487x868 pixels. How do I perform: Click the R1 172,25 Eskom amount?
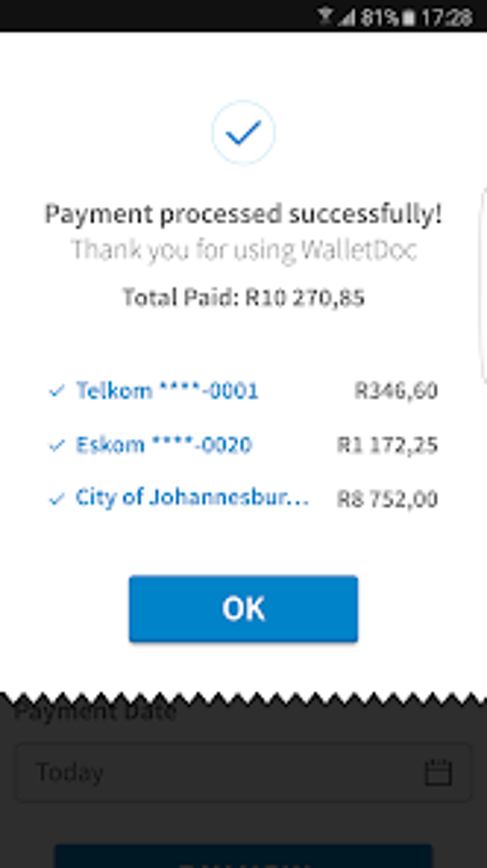[x=387, y=445]
